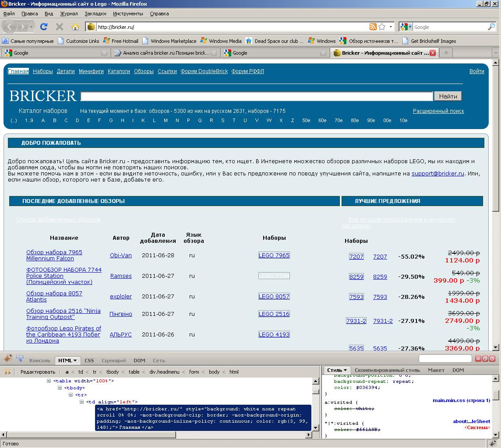Viewport: 501px width, 448px height.
Task: Open the Расширенный поиск link
Action: coord(438,111)
